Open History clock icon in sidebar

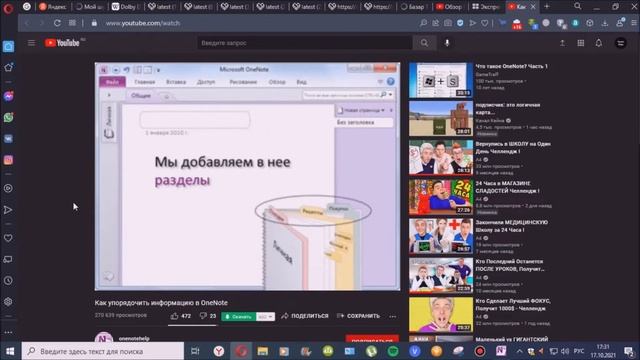coord(8,280)
